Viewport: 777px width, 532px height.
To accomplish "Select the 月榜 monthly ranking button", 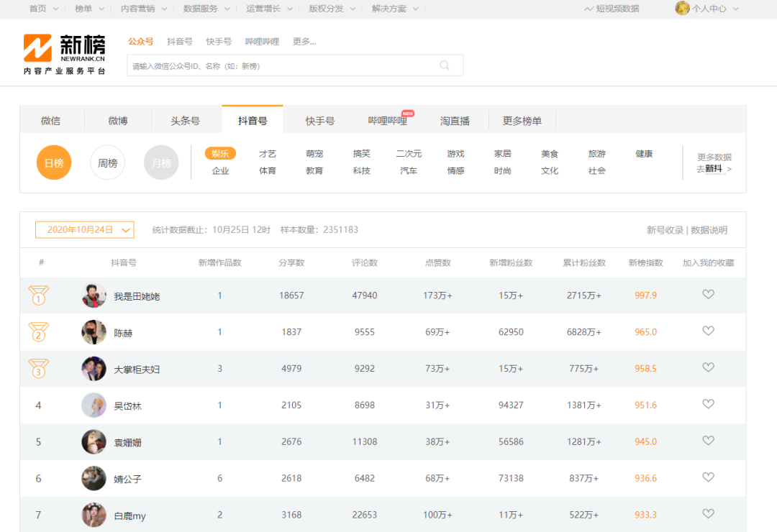I will pos(161,162).
